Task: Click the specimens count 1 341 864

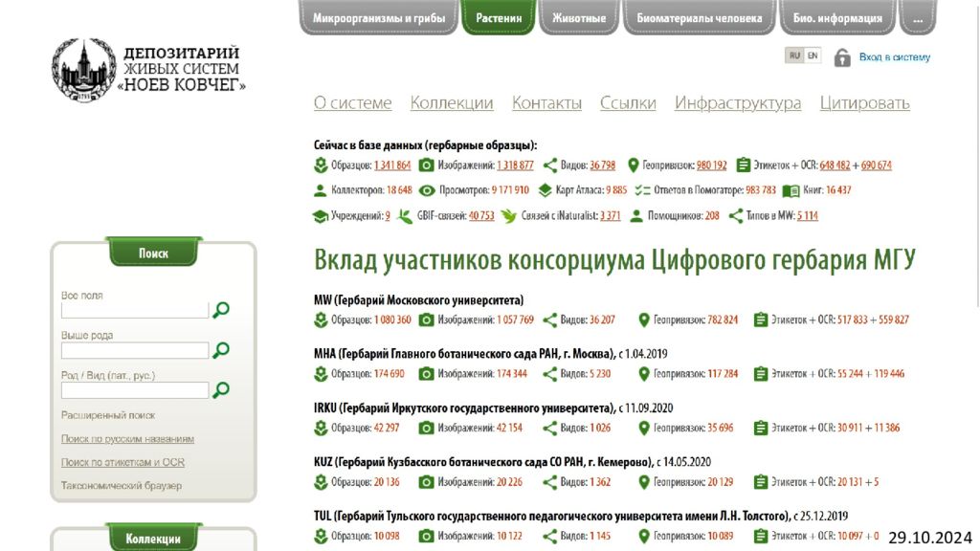Action: tap(391, 165)
